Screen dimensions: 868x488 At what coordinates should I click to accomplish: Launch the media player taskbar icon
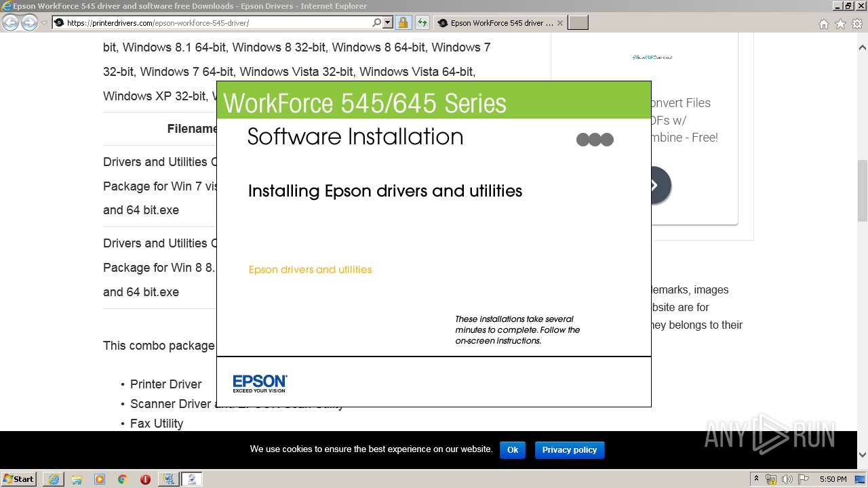point(100,479)
